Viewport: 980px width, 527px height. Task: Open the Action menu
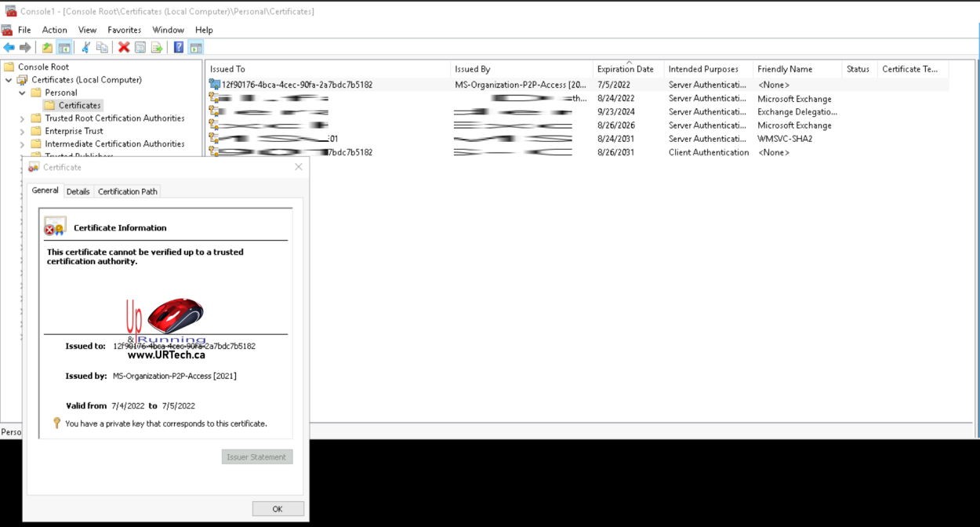click(54, 30)
